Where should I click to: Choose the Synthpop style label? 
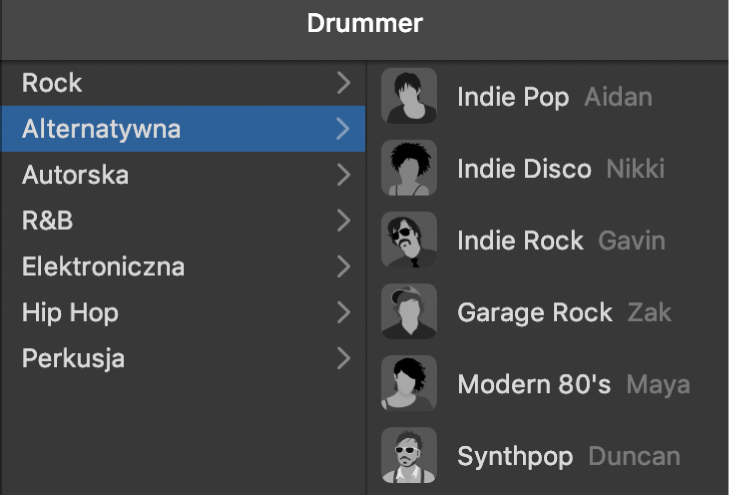click(515, 457)
